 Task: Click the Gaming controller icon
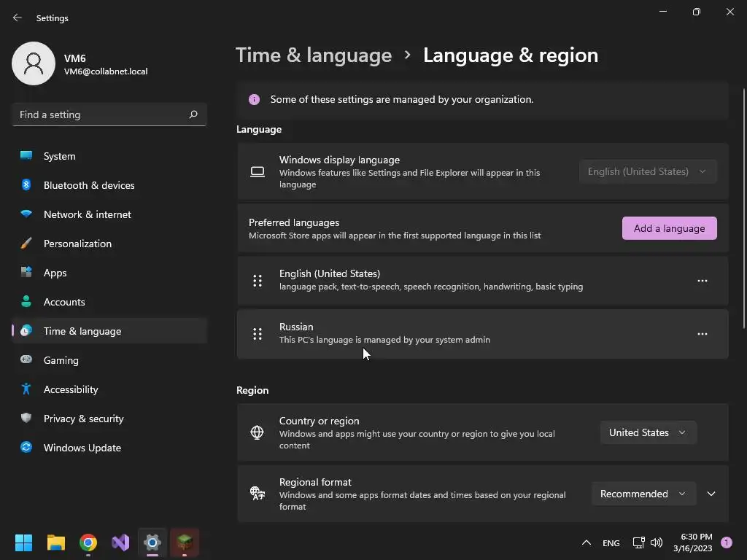coord(26,359)
